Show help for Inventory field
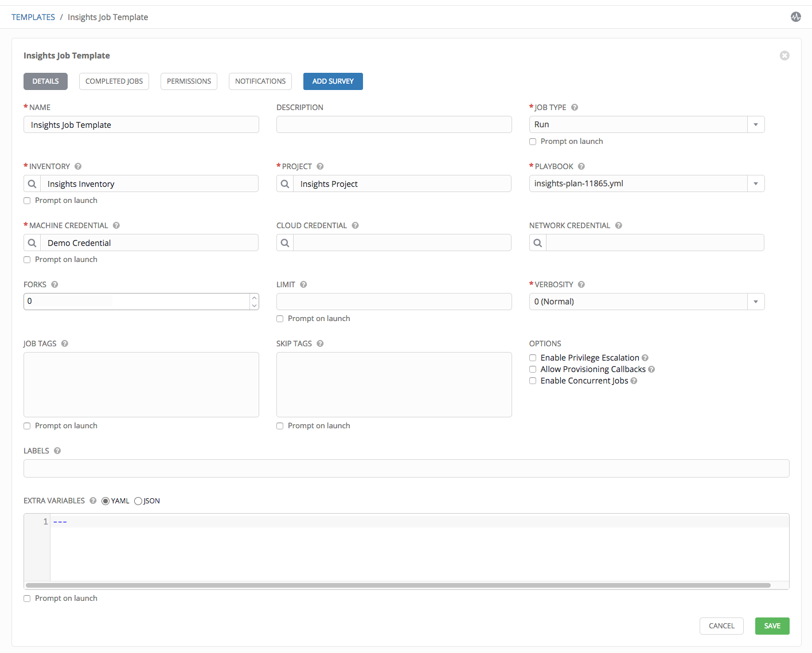 (x=78, y=166)
